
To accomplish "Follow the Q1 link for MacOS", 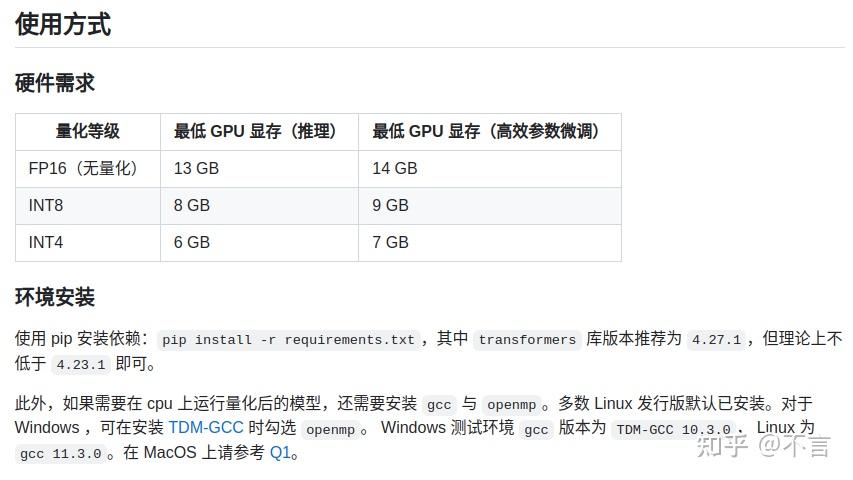I will tap(280, 452).
